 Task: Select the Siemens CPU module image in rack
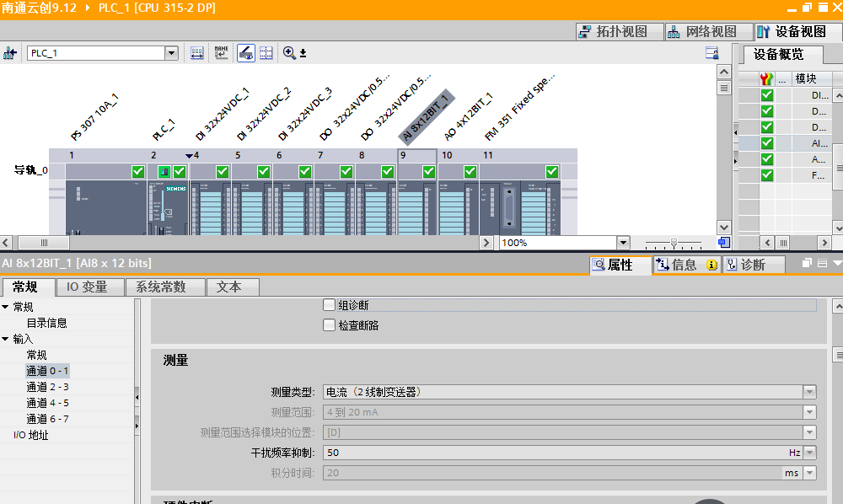pos(168,208)
